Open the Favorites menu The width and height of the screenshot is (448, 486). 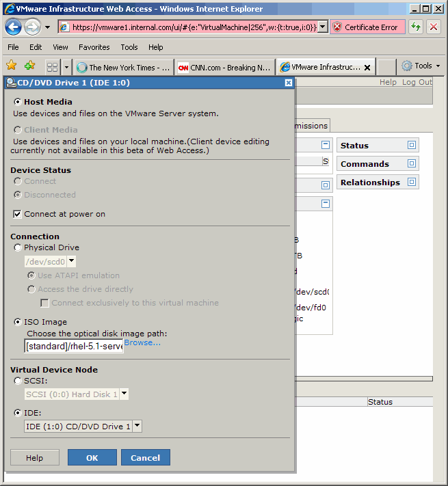[x=94, y=47]
